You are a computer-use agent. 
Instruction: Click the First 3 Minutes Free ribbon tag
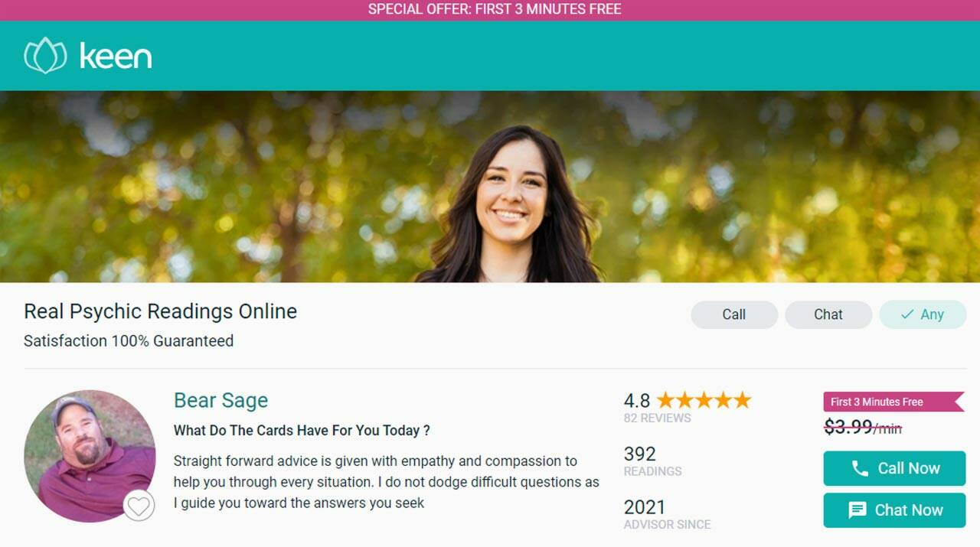point(893,402)
